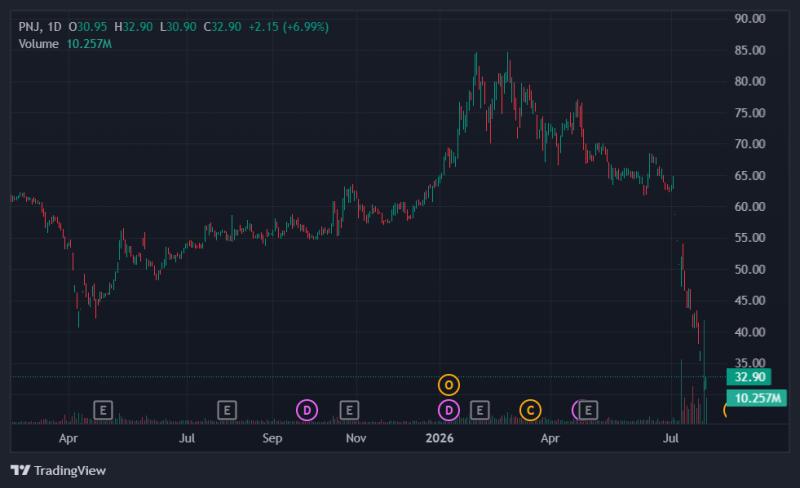Image resolution: width=800 pixels, height=488 pixels.
Task: Click the bold 2026 label on the time axis
Action: [x=439, y=438]
